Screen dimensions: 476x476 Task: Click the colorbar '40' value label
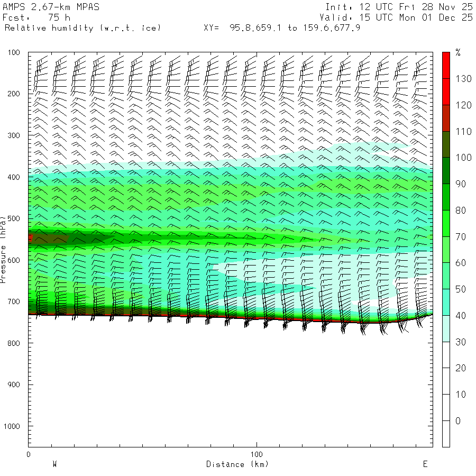(x=461, y=316)
